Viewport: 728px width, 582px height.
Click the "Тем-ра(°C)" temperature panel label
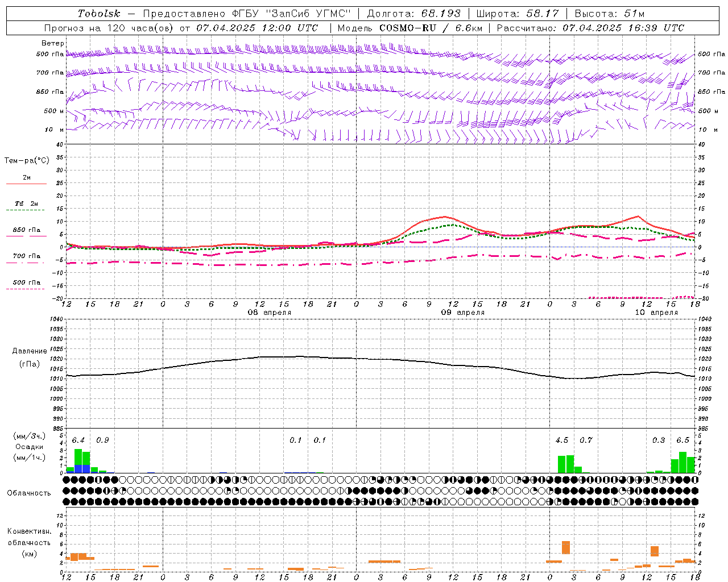coord(27,161)
